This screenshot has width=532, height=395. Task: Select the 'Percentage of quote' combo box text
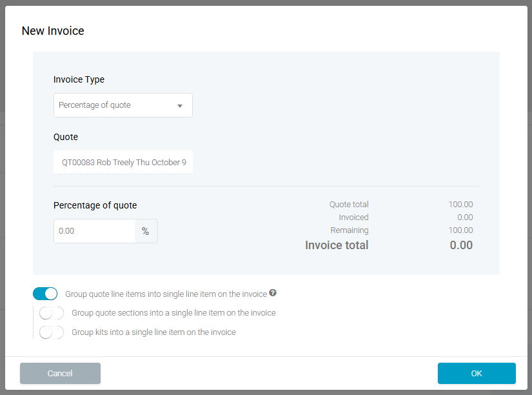pyautogui.click(x=95, y=105)
